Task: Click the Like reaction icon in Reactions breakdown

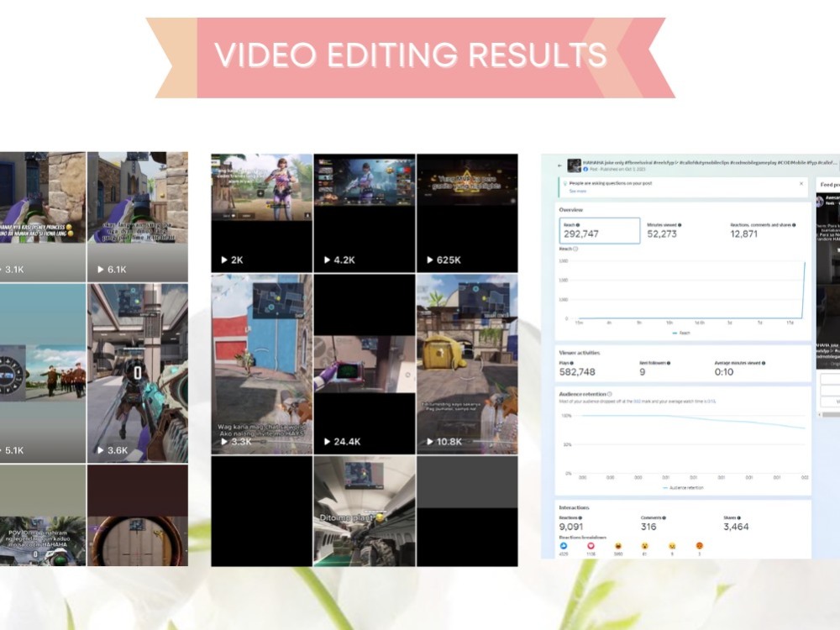Action: click(564, 546)
